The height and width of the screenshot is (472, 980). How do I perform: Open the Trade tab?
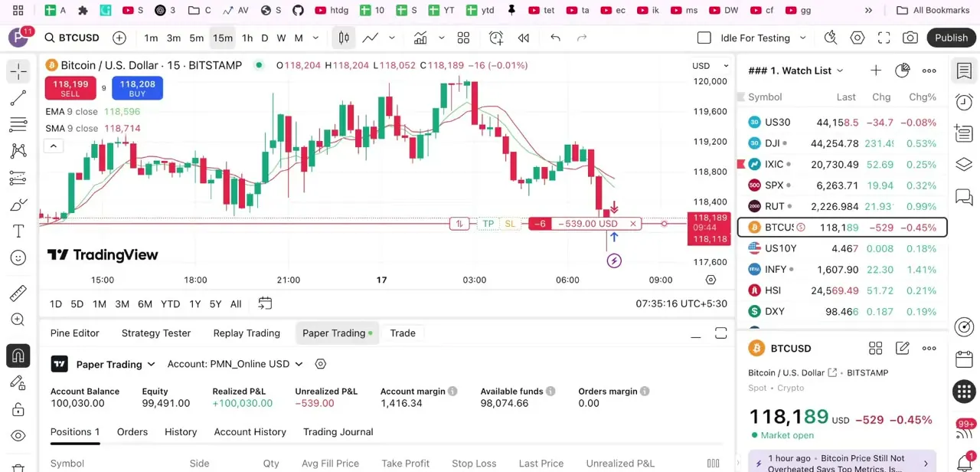pyautogui.click(x=403, y=333)
